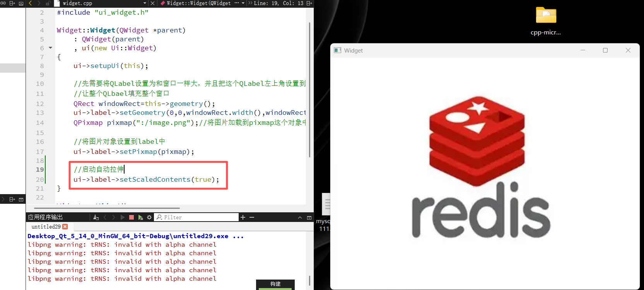Screen dimensions: 644x290
Task: Click the link/synchronize icon in top toolbar
Action: pos(3,3)
